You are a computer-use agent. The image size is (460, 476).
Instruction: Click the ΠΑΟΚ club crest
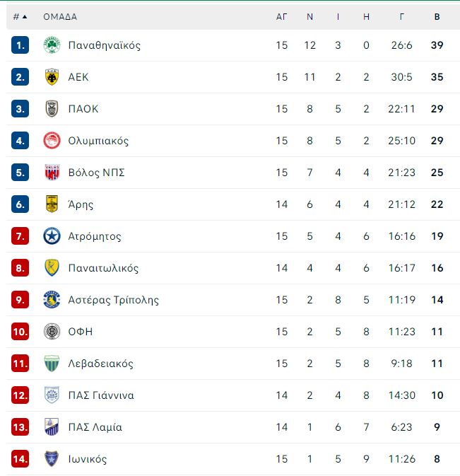pos(52,109)
